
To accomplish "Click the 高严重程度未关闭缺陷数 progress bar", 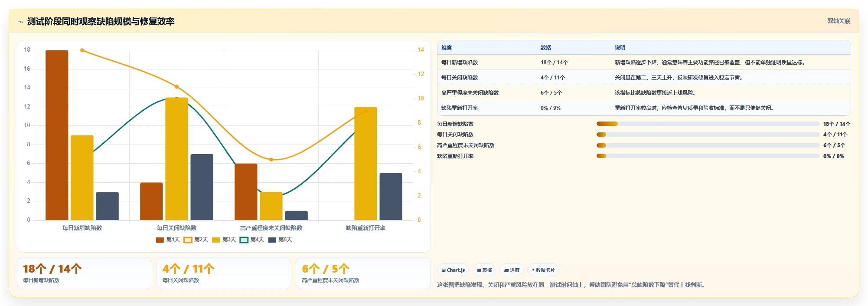I will (708, 145).
